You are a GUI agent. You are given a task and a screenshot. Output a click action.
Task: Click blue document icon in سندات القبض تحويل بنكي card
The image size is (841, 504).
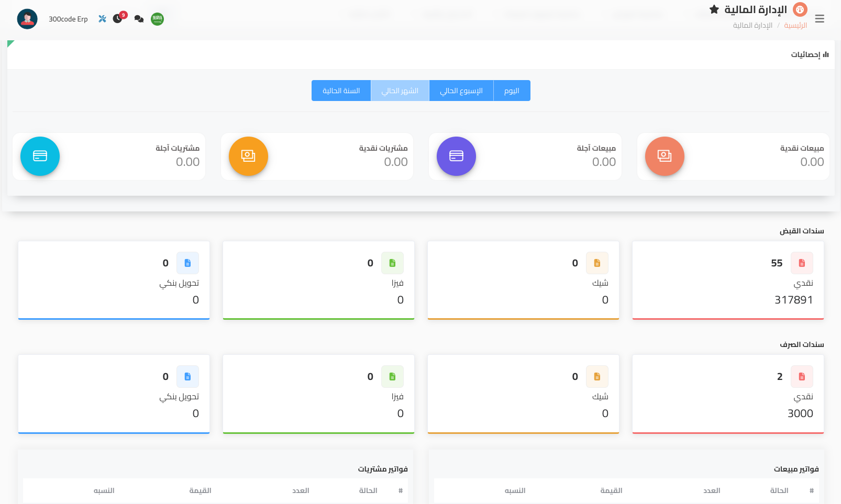coord(187,263)
